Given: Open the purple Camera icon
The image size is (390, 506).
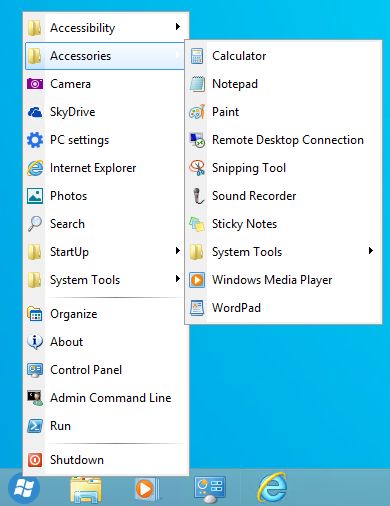Looking at the screenshot, I should (35, 84).
